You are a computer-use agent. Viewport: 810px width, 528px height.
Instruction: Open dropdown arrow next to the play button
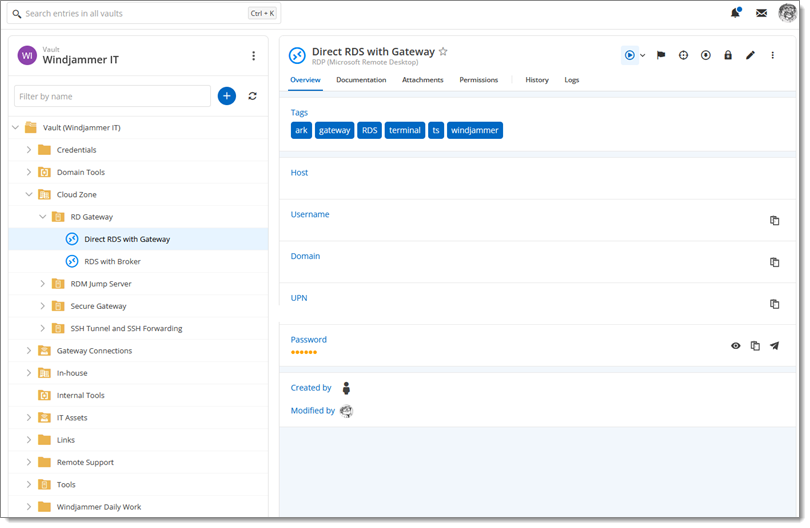(x=643, y=56)
